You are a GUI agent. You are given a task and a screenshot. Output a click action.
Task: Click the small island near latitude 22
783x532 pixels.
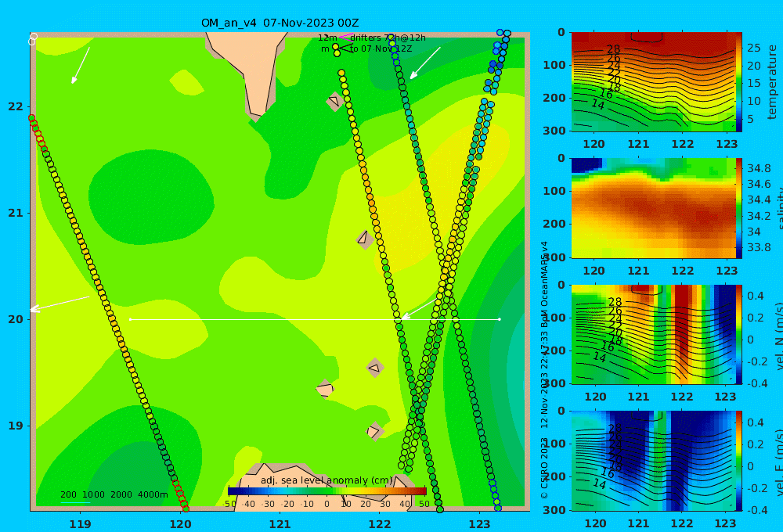(334, 101)
